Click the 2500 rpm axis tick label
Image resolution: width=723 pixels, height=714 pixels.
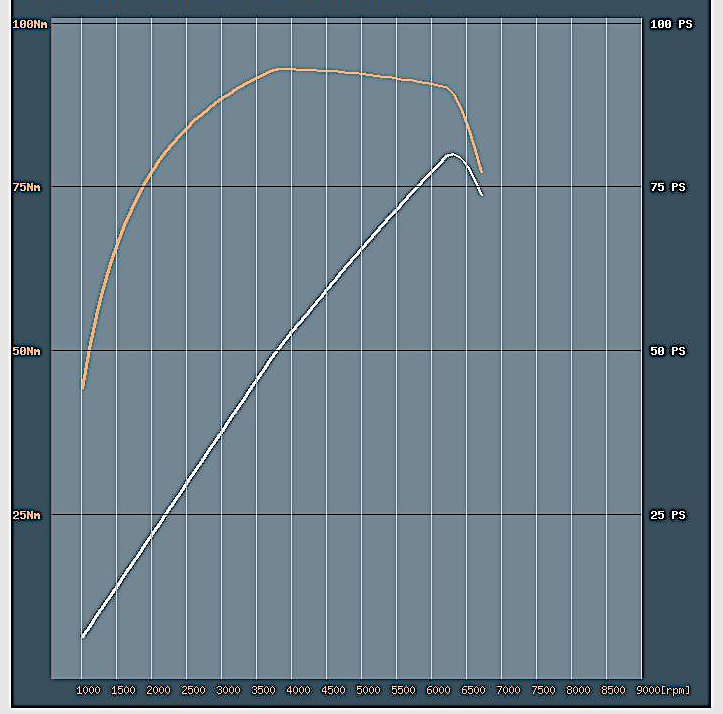[193, 690]
